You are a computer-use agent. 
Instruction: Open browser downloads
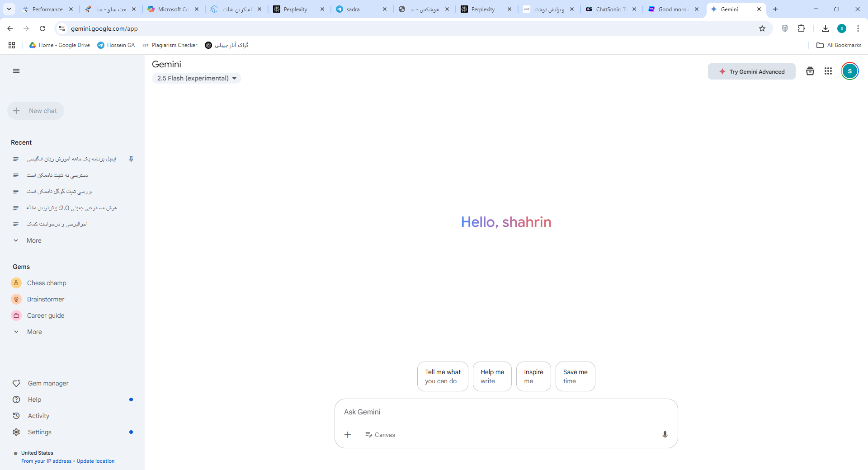point(826,28)
